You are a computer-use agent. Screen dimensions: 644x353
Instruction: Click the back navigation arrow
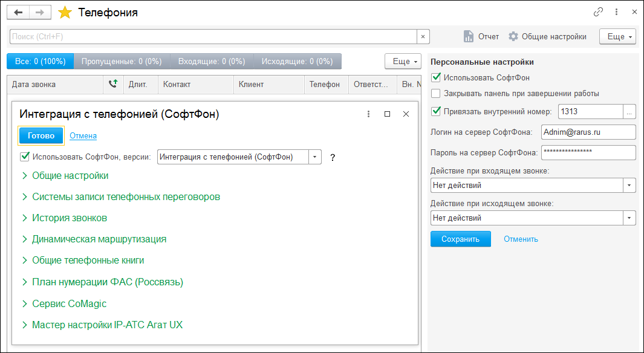pos(18,12)
